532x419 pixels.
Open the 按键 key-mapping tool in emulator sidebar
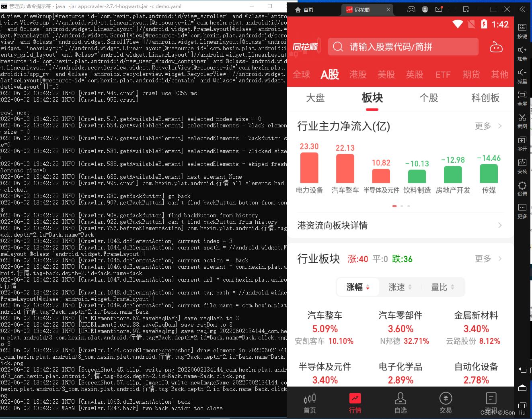pyautogui.click(x=522, y=31)
